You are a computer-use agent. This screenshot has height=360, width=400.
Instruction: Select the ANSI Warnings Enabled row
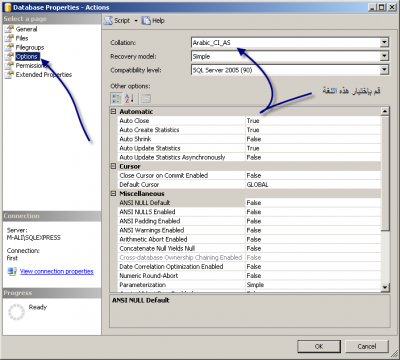(x=249, y=230)
